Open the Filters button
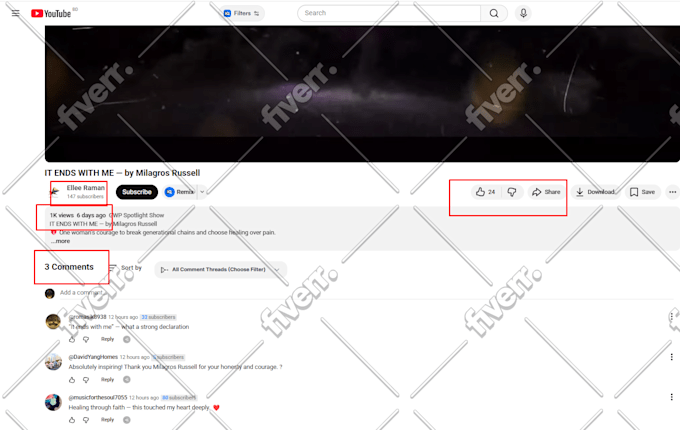The image size is (680, 430). pyautogui.click(x=242, y=13)
